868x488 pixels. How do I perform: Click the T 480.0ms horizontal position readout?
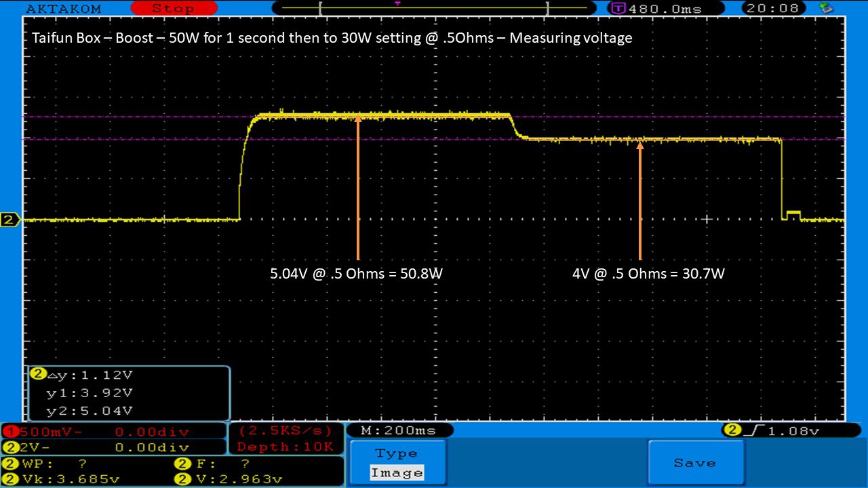pos(658,9)
